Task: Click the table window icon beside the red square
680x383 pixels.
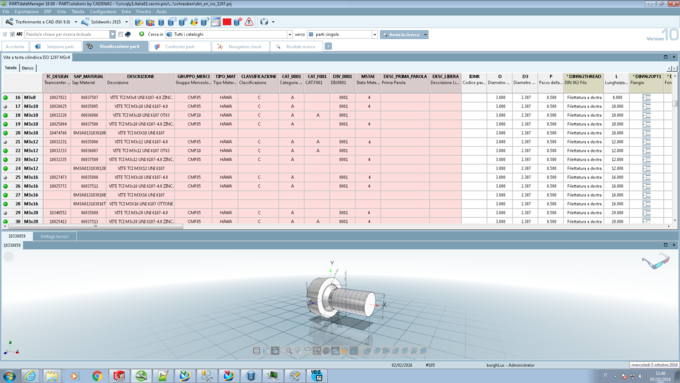Action: coord(216,22)
